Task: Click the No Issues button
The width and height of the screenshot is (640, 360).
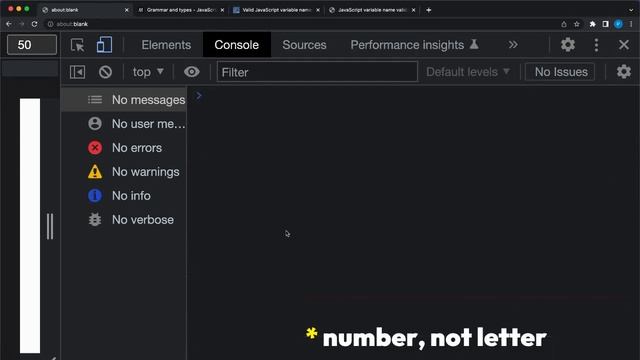Action: point(561,72)
